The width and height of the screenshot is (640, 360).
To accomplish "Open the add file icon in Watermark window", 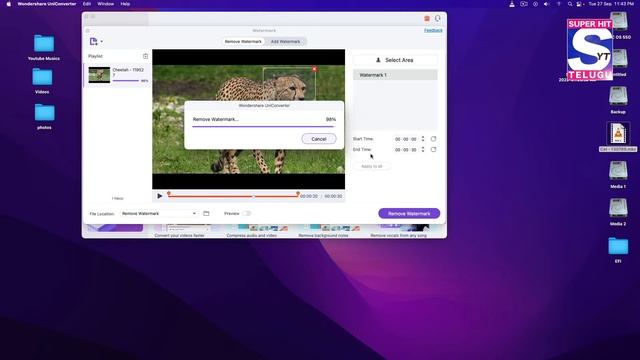I will click(93, 41).
